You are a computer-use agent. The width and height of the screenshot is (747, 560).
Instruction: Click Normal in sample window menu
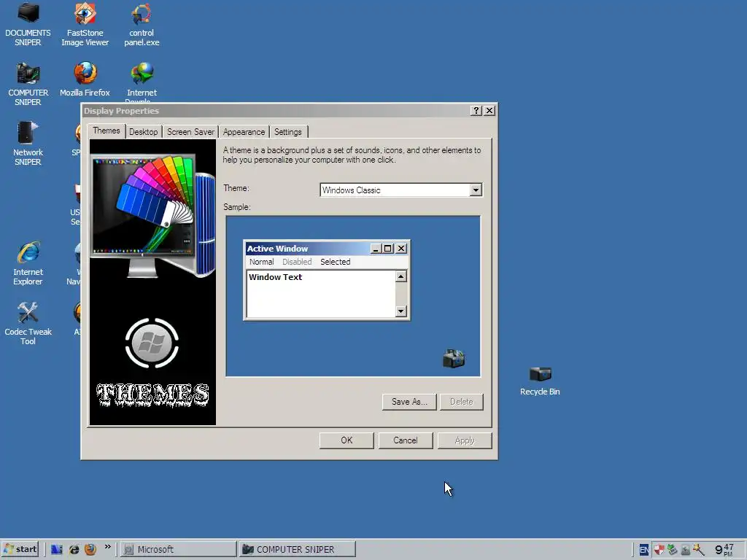(x=262, y=262)
